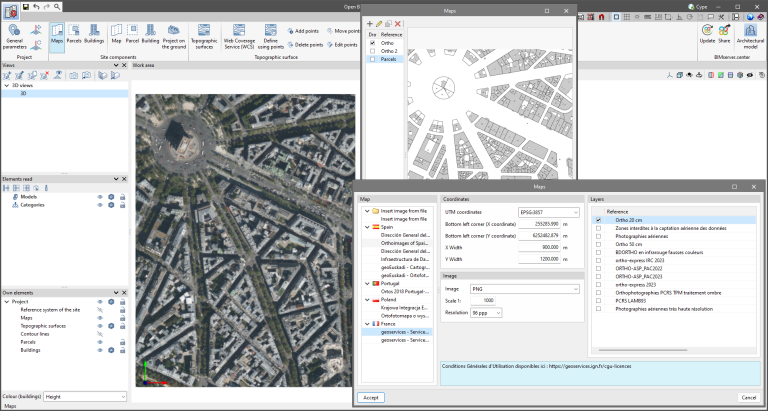Check the Photographies aériennes layer checkbox
This screenshot has width=768, height=411.
(598, 236)
